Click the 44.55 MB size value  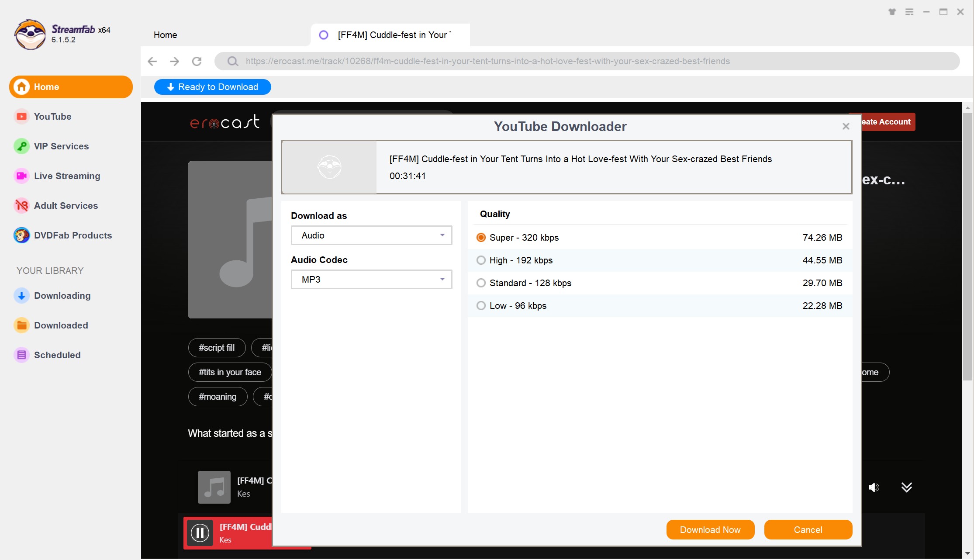tap(822, 260)
